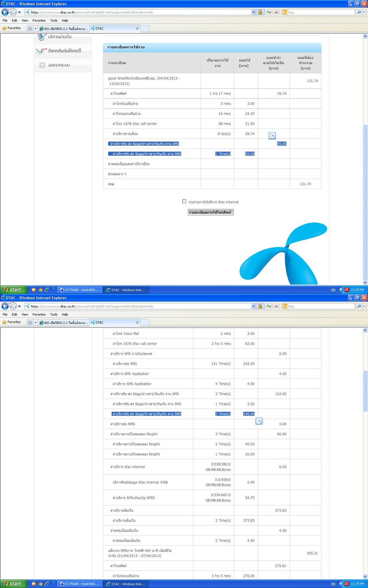The width and height of the screenshot is (368, 588).
Task: Click Firefox quick-launch icon on the 12:30 PM taskbar
Action: pyautogui.click(x=33, y=290)
